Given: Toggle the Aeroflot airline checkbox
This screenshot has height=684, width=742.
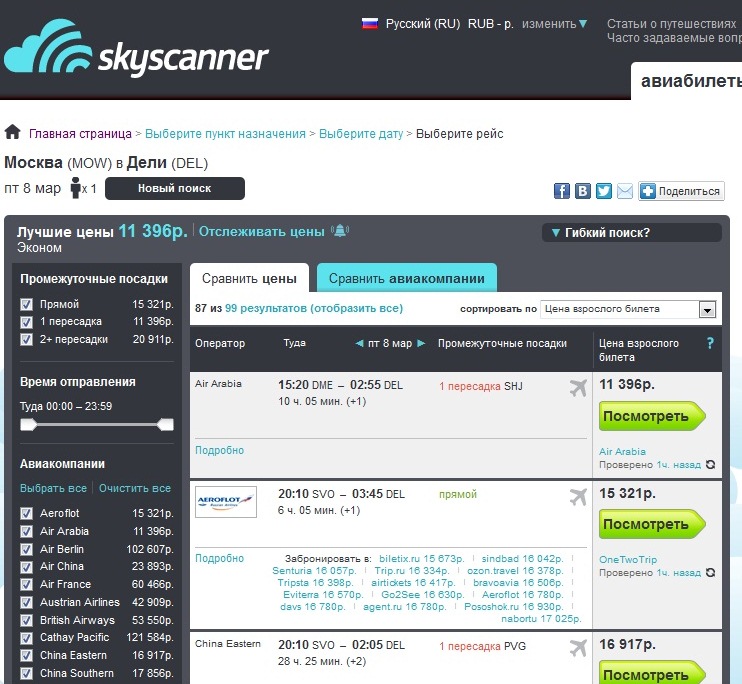Looking at the screenshot, I should [27, 513].
